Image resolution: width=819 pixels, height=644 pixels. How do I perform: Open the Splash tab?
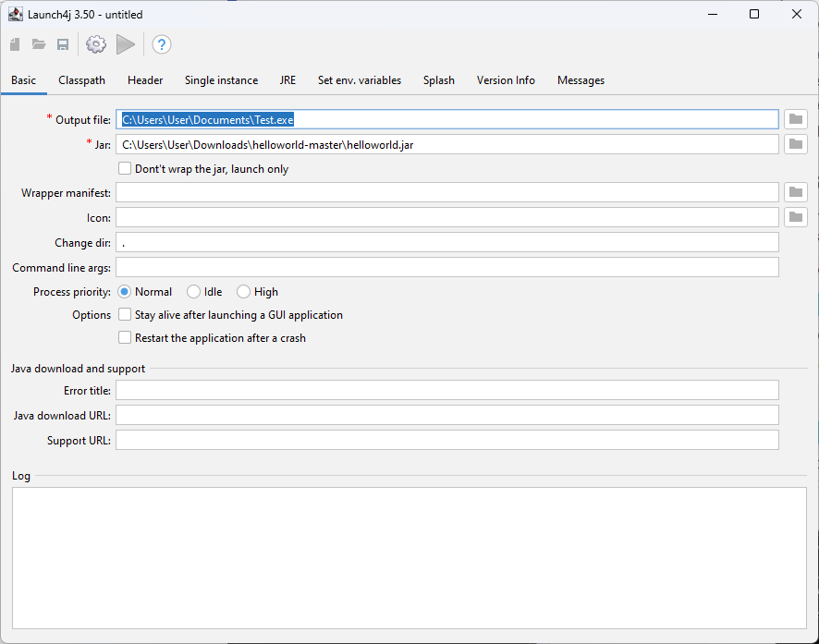[x=439, y=80]
